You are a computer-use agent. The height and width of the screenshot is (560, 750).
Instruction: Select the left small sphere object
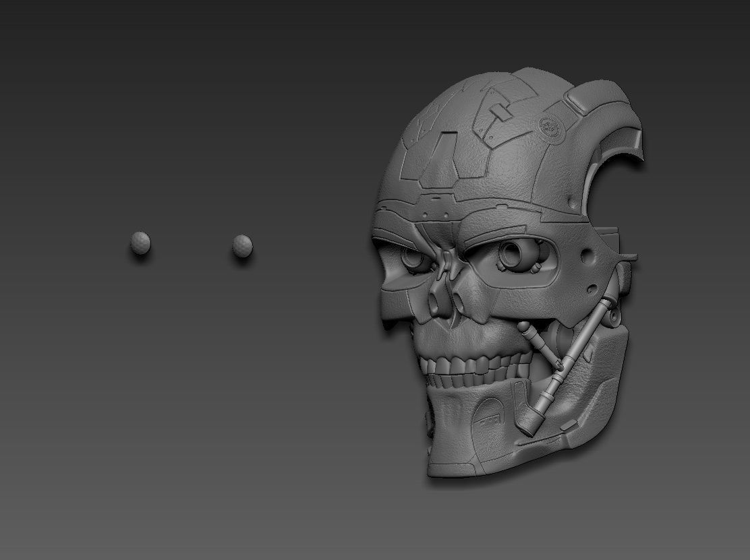pos(140,243)
